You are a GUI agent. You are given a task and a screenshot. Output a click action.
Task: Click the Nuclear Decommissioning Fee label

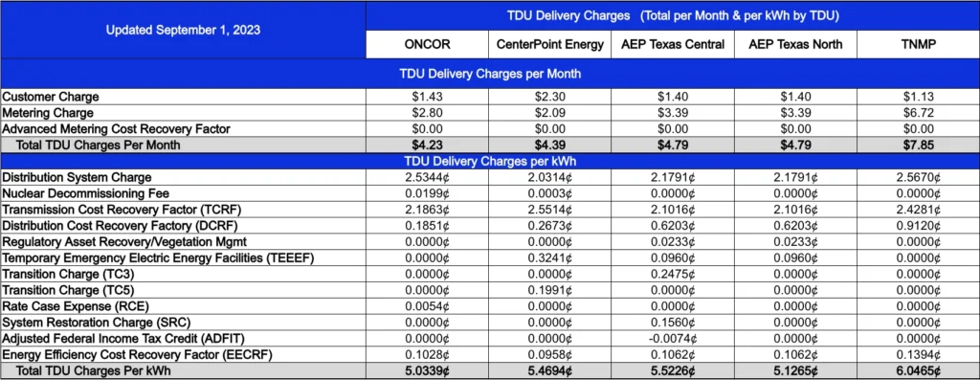(85, 193)
